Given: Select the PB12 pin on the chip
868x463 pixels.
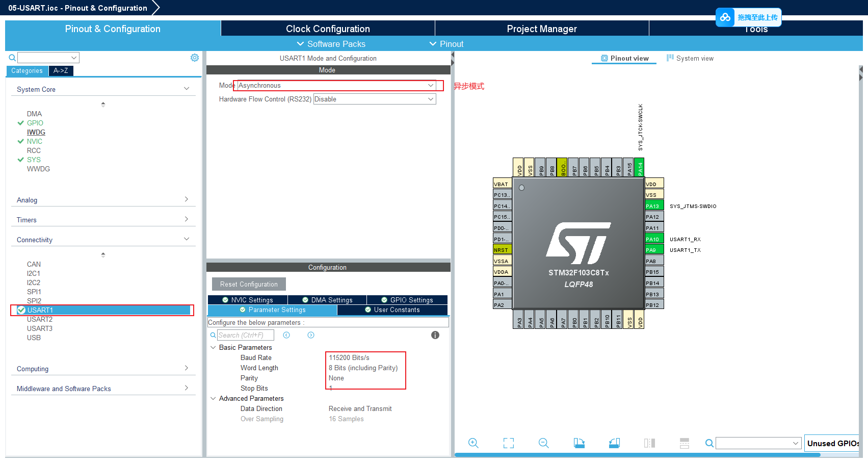Looking at the screenshot, I should 654,305.
